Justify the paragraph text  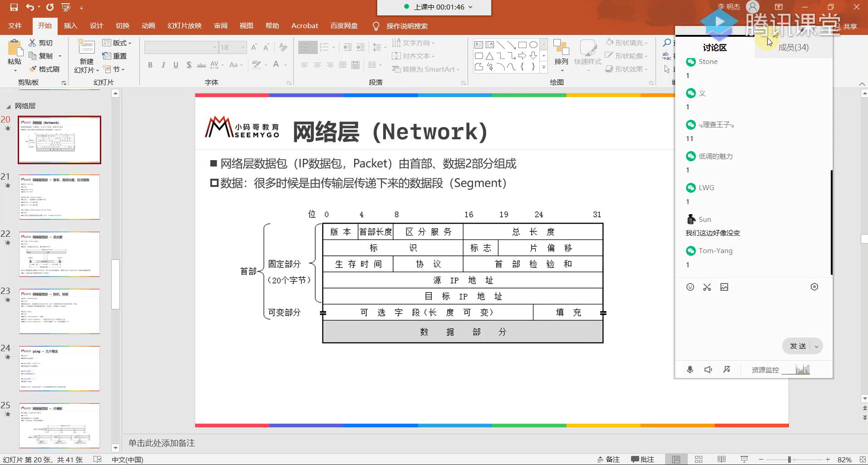(x=343, y=65)
